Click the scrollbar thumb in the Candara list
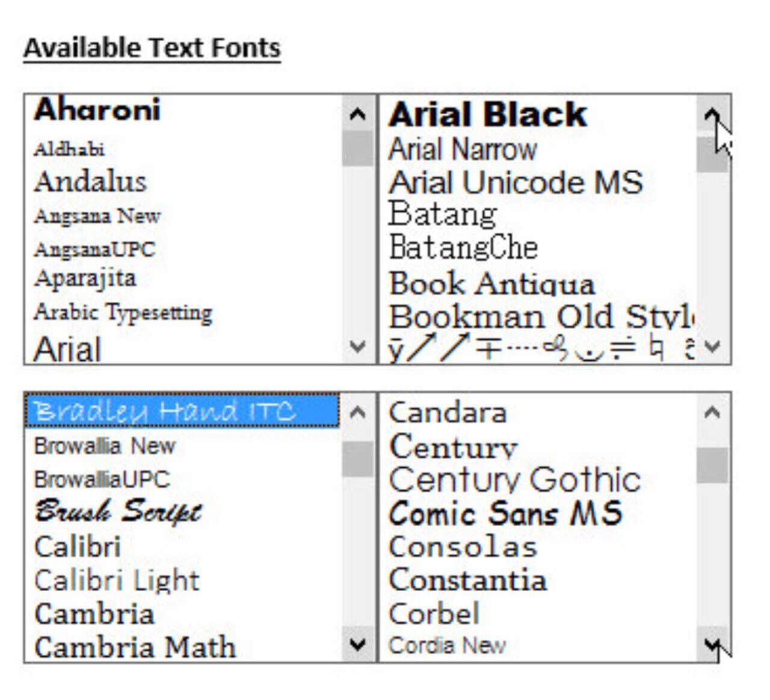 click(x=713, y=465)
